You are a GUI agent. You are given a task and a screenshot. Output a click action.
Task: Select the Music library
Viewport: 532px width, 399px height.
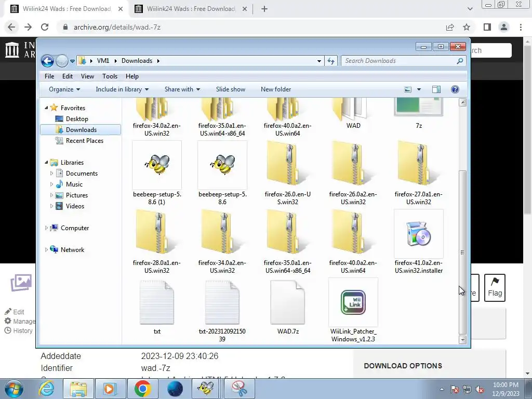tap(74, 184)
